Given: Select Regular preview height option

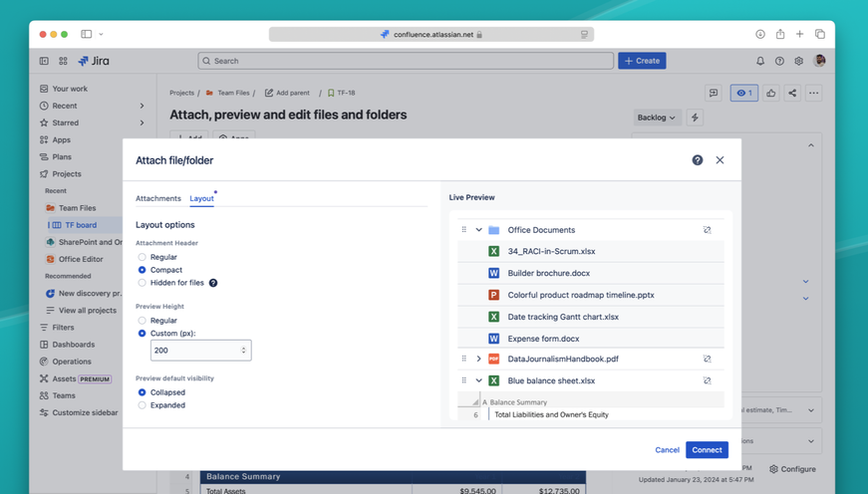Looking at the screenshot, I should pos(142,321).
